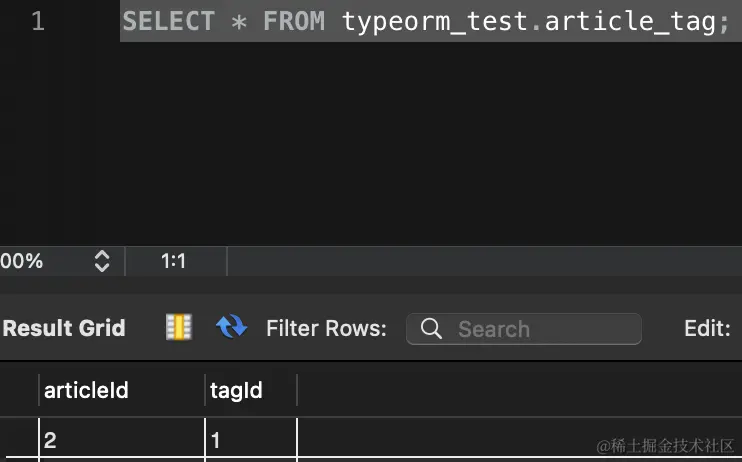Click the first row's header cell
Screen dimensions: 742x462
coord(18,440)
